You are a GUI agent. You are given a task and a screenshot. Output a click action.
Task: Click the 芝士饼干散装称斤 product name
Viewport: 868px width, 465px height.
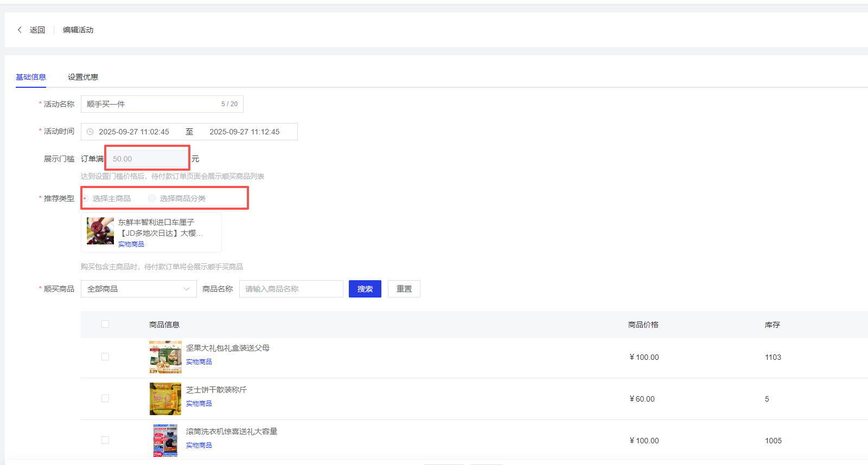pos(216,390)
